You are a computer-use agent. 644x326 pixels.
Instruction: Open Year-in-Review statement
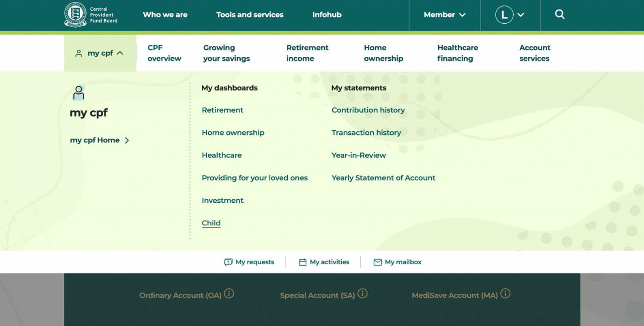pyautogui.click(x=359, y=155)
